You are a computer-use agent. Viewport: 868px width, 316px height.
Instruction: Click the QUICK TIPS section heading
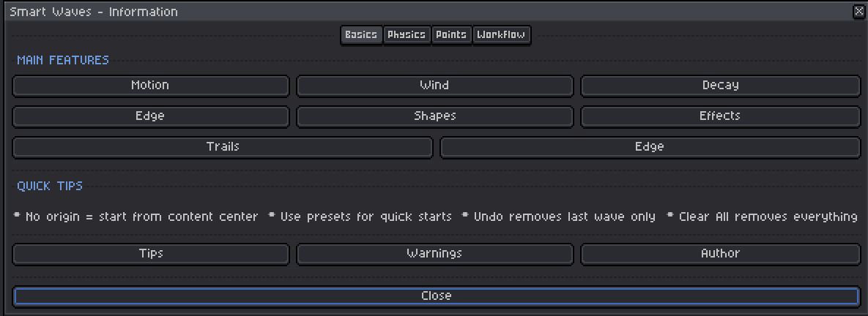point(50,186)
